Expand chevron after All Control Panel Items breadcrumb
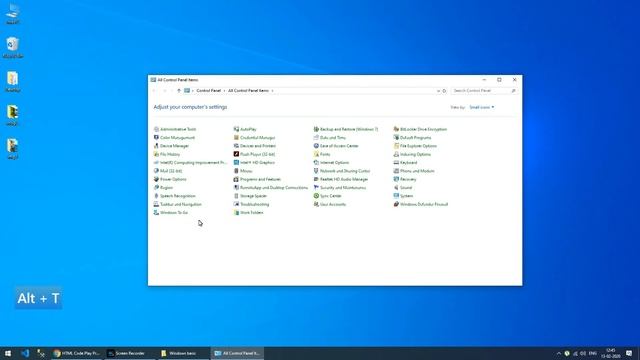Screen dimensions: 640x360 point(273,91)
